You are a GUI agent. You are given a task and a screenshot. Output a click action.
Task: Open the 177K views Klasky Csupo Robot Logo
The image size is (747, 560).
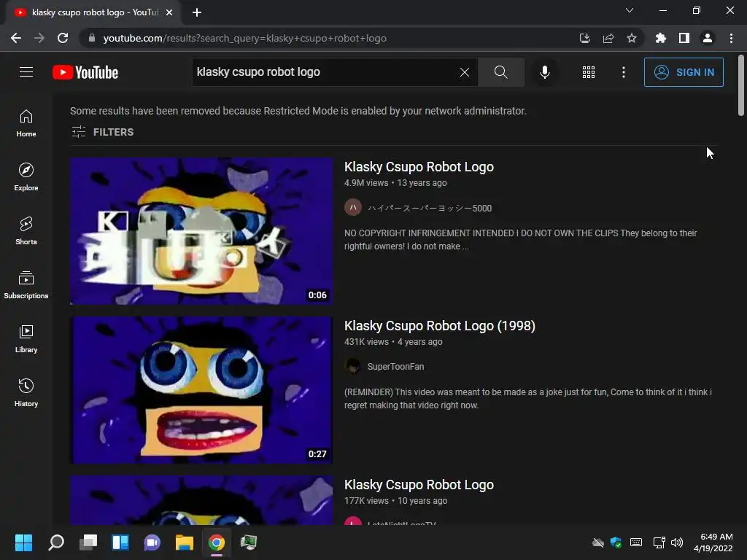pos(419,485)
